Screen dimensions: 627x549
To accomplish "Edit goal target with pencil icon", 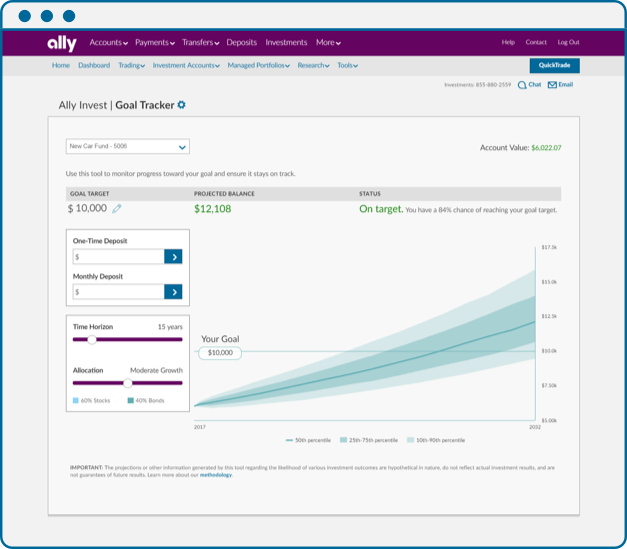I will tap(116, 209).
